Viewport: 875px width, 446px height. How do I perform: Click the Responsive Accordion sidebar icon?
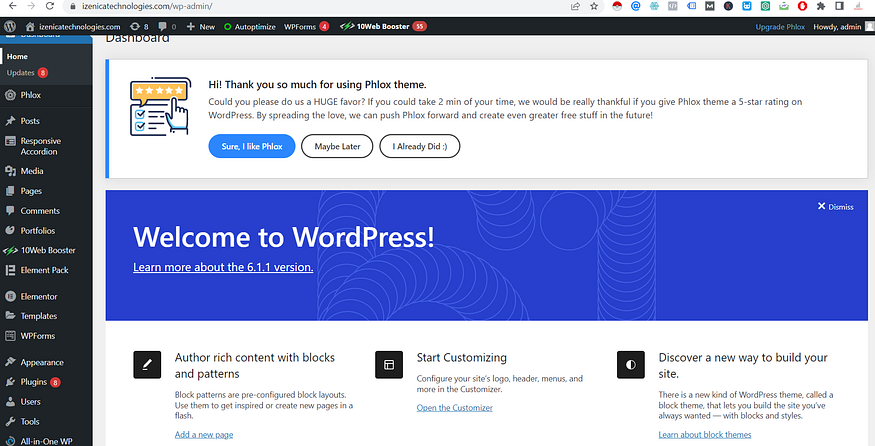[10, 141]
